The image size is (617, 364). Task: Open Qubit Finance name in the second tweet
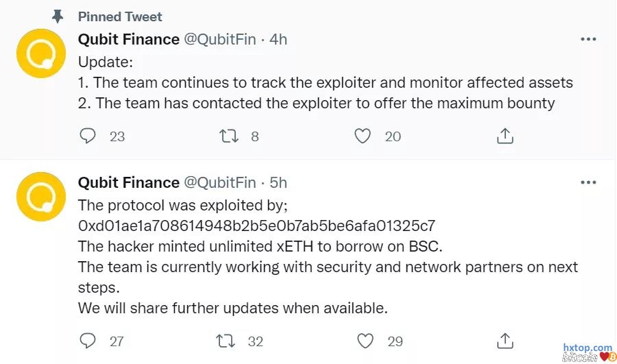pos(128,182)
